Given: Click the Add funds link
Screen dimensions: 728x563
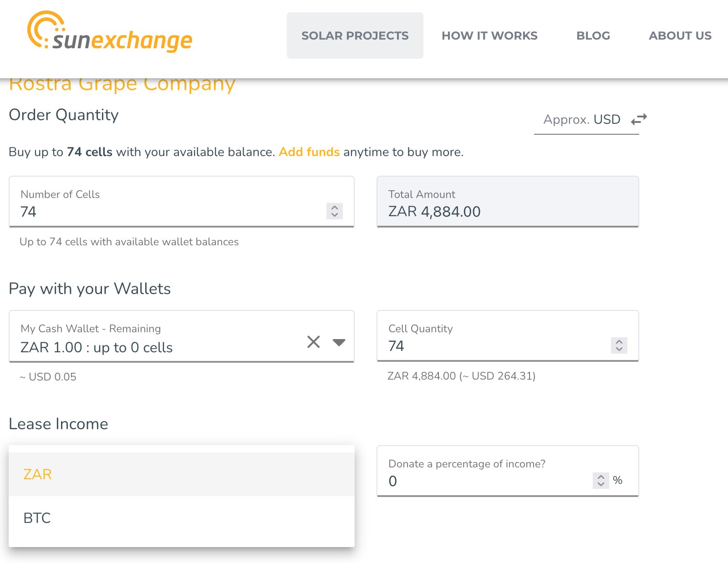Looking at the screenshot, I should coord(309,152).
